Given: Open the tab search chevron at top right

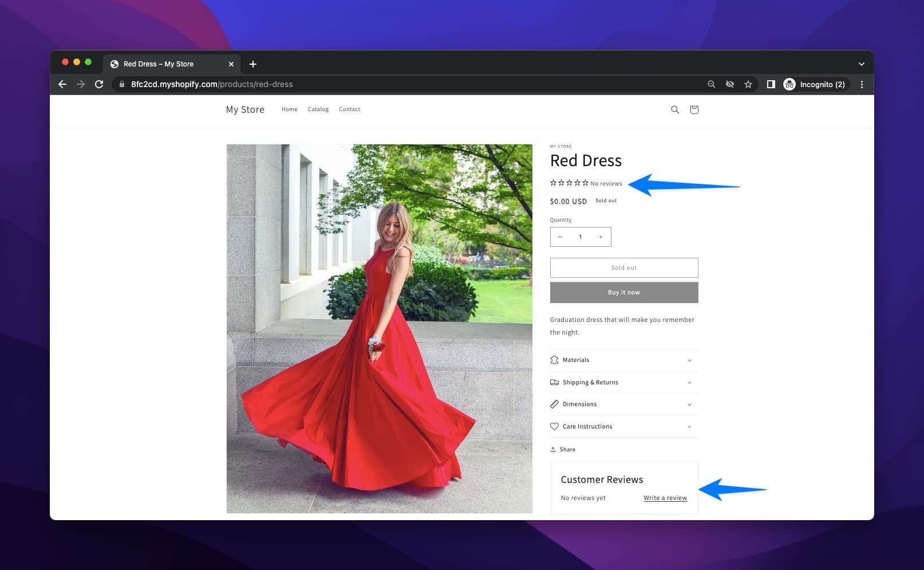Looking at the screenshot, I should click(861, 64).
